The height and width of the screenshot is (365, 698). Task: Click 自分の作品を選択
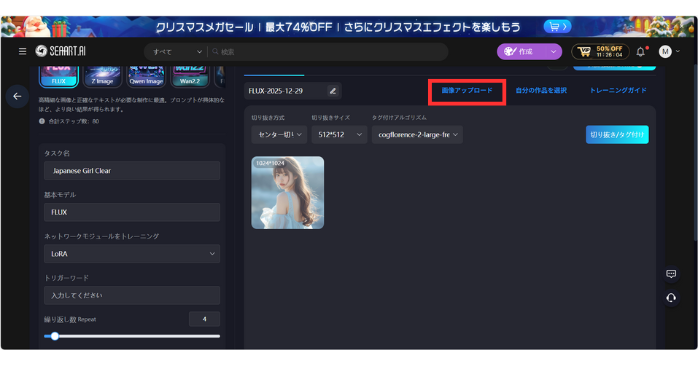541,90
